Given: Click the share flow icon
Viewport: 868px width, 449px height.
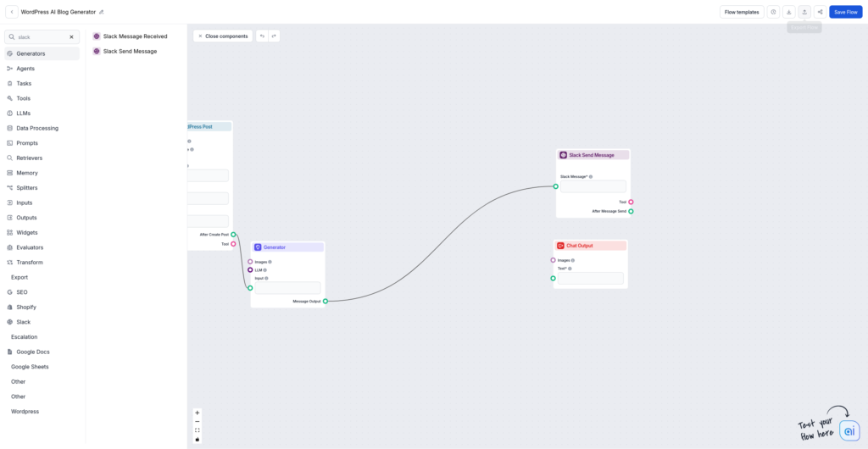Looking at the screenshot, I should click(x=820, y=12).
